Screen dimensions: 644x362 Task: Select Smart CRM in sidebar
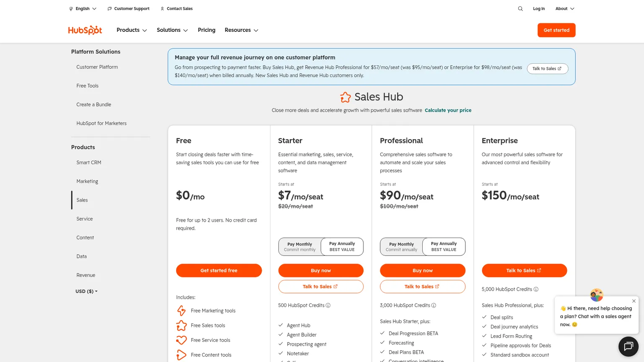point(88,163)
